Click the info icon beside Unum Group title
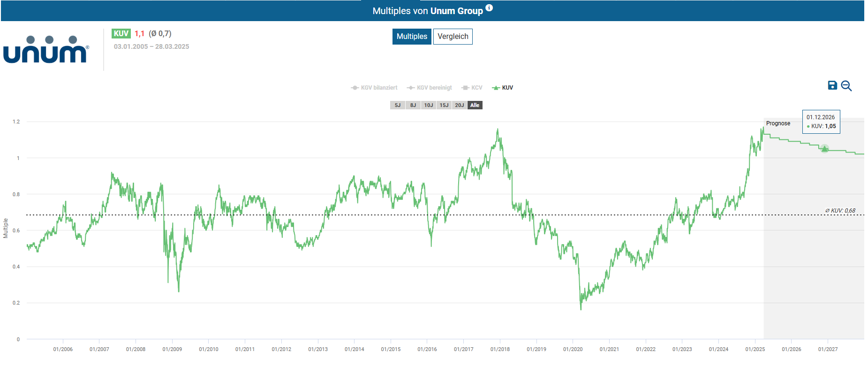The height and width of the screenshot is (367, 868). (489, 8)
